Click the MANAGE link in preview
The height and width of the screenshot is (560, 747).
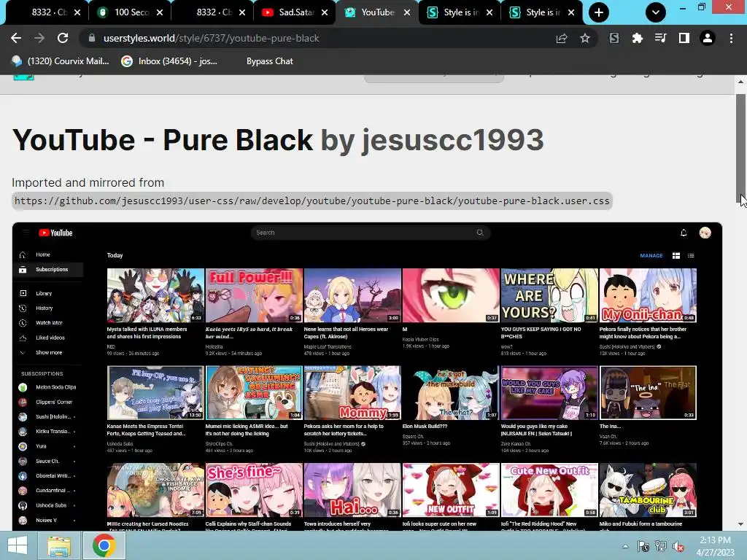click(x=651, y=256)
